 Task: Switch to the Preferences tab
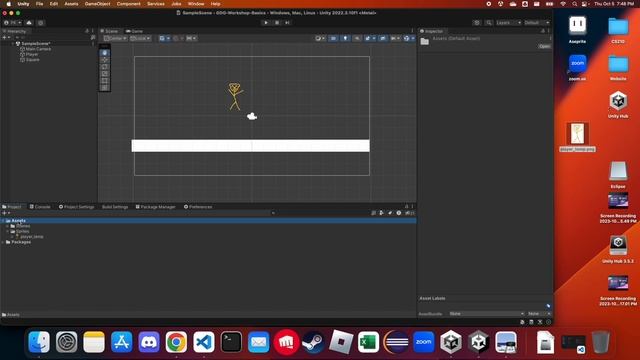[198, 207]
